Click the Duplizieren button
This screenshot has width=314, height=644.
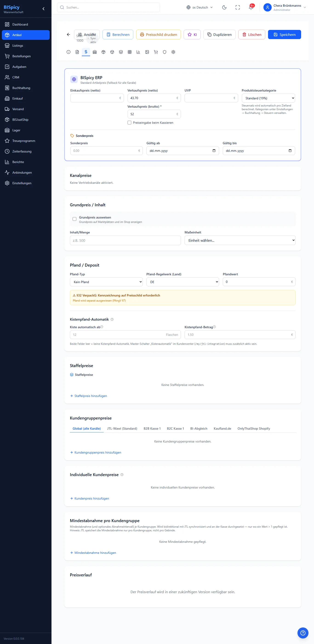[x=219, y=34]
